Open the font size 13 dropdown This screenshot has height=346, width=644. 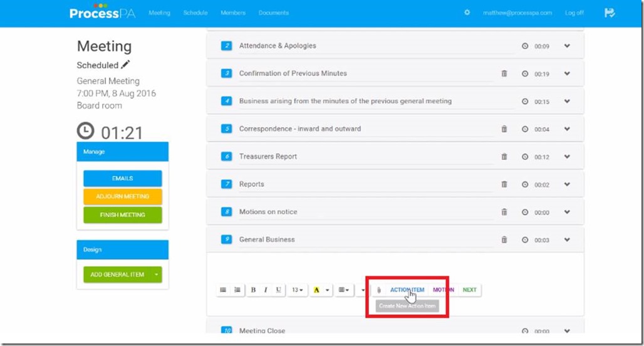[297, 290]
